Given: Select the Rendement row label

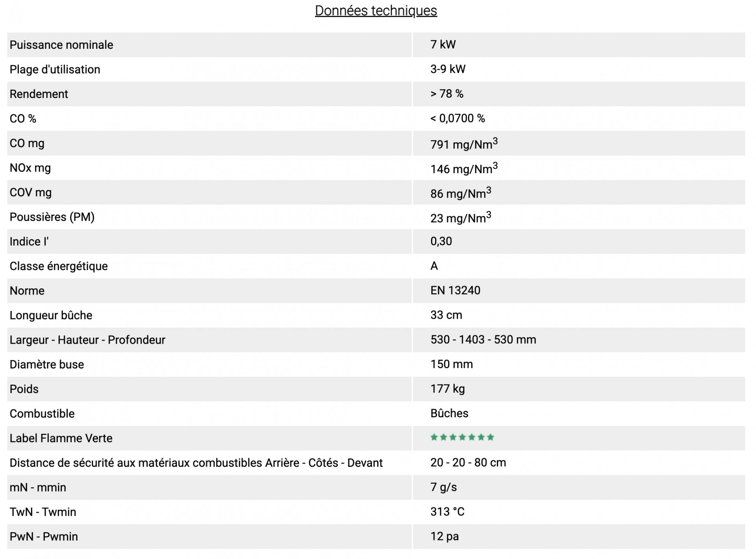Looking at the screenshot, I should coord(39,94).
